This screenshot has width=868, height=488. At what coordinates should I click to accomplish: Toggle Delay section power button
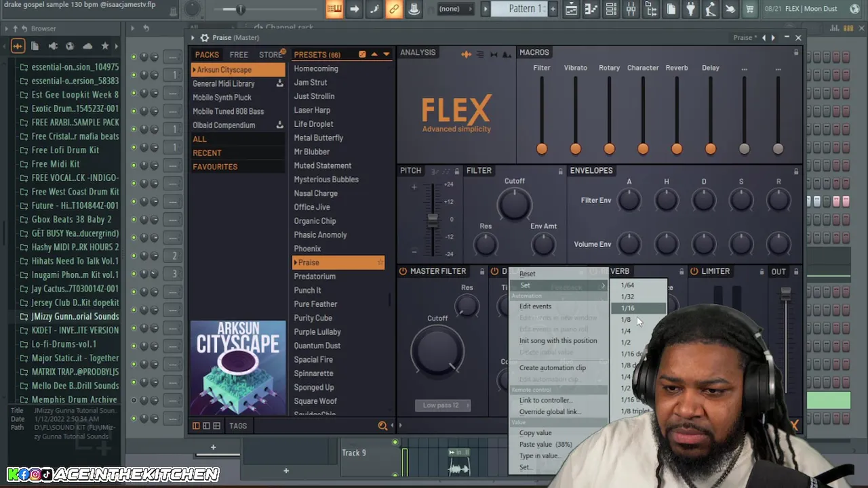pos(494,271)
